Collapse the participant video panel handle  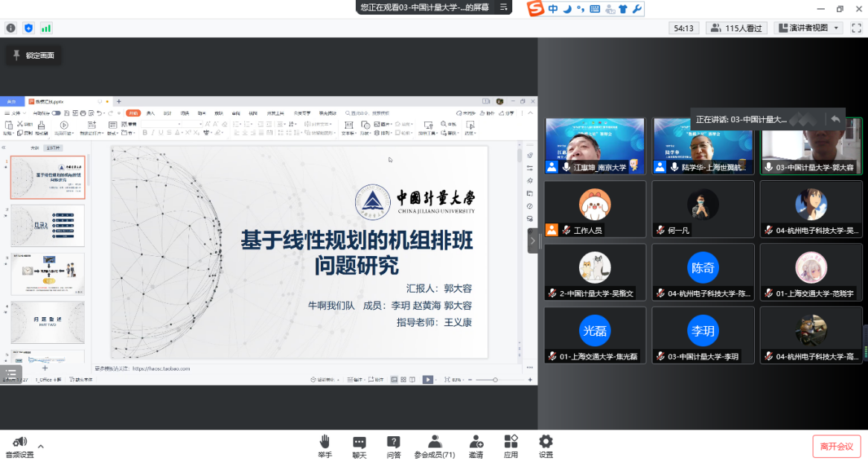coord(532,241)
